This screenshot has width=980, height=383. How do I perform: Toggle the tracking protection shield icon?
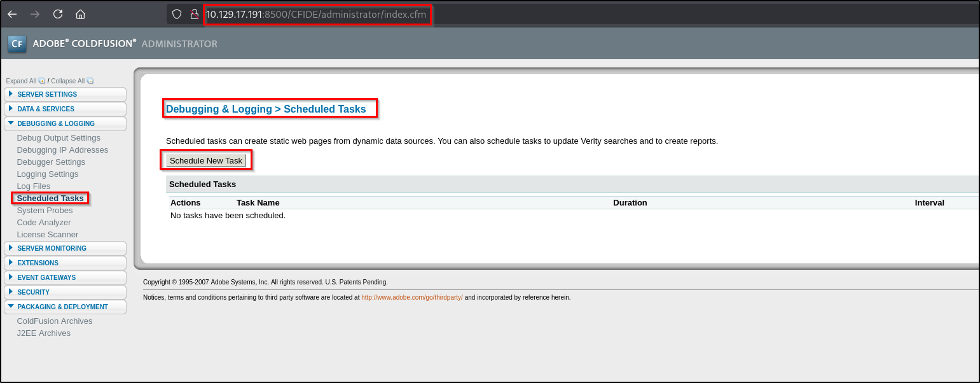tap(177, 13)
